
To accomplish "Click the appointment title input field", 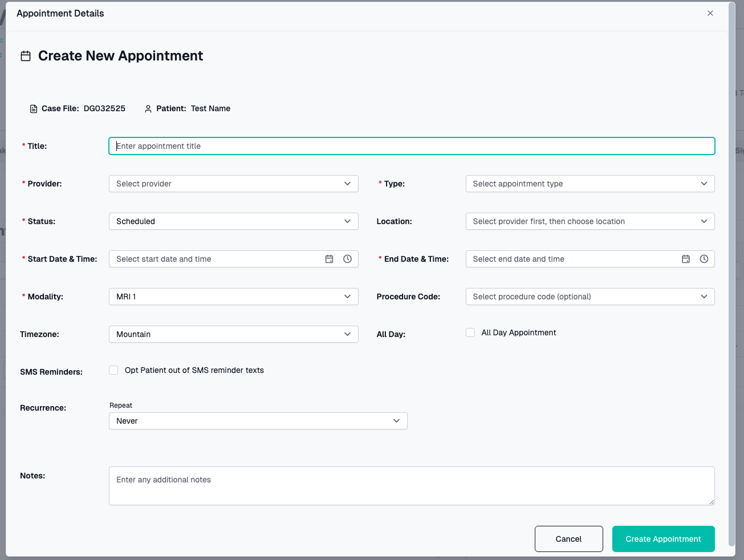I will click(412, 145).
